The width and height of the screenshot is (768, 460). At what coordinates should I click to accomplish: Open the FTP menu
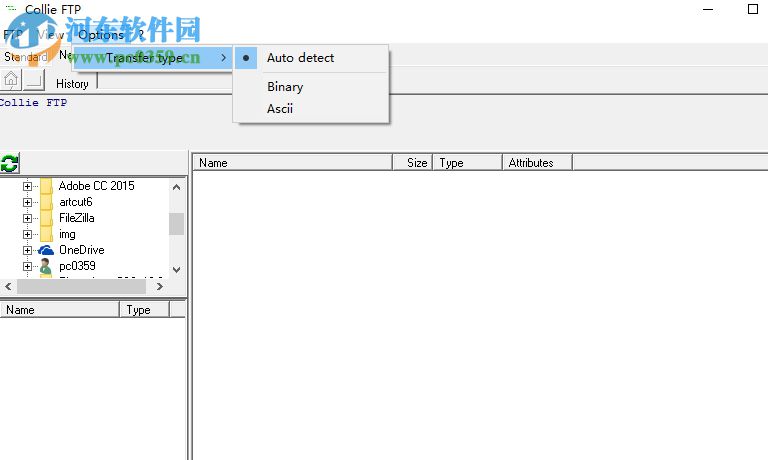pyautogui.click(x=13, y=35)
